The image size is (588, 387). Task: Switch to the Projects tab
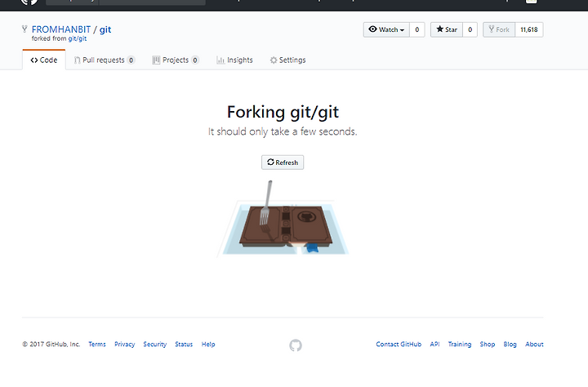[176, 60]
